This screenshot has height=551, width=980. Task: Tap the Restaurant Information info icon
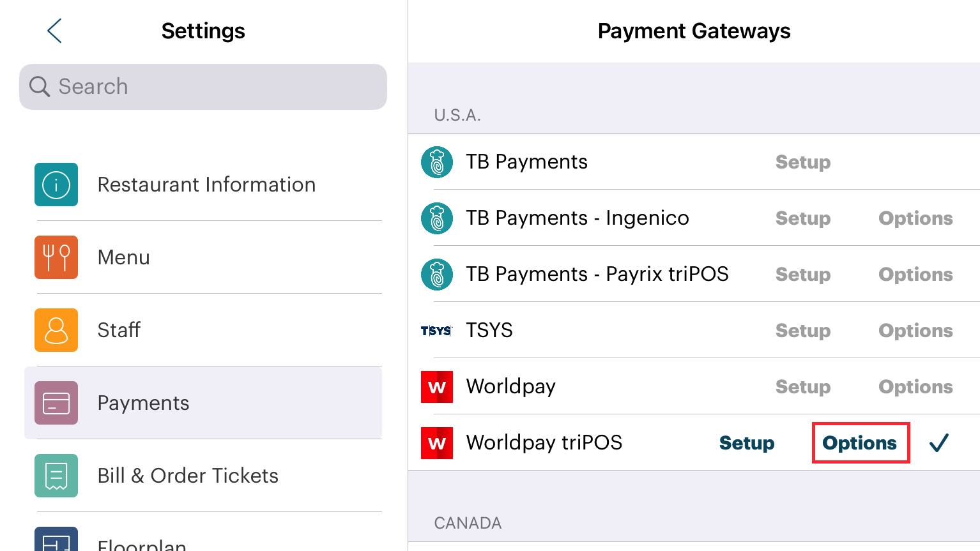click(x=56, y=185)
